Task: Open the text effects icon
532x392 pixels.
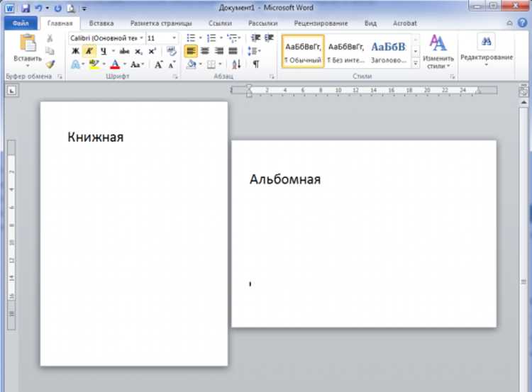Action: pos(75,64)
